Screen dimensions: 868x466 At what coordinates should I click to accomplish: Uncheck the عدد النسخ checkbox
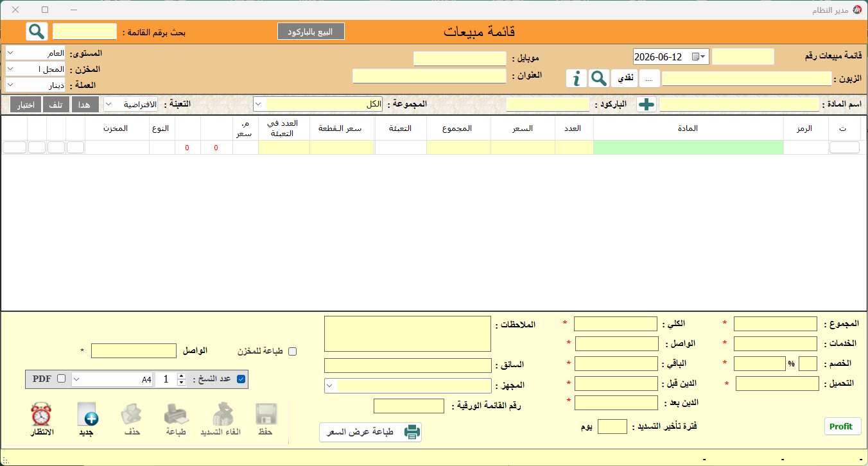(241, 379)
